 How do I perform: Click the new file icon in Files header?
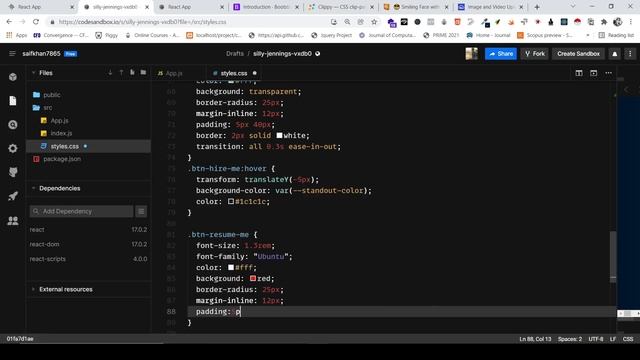click(x=132, y=73)
